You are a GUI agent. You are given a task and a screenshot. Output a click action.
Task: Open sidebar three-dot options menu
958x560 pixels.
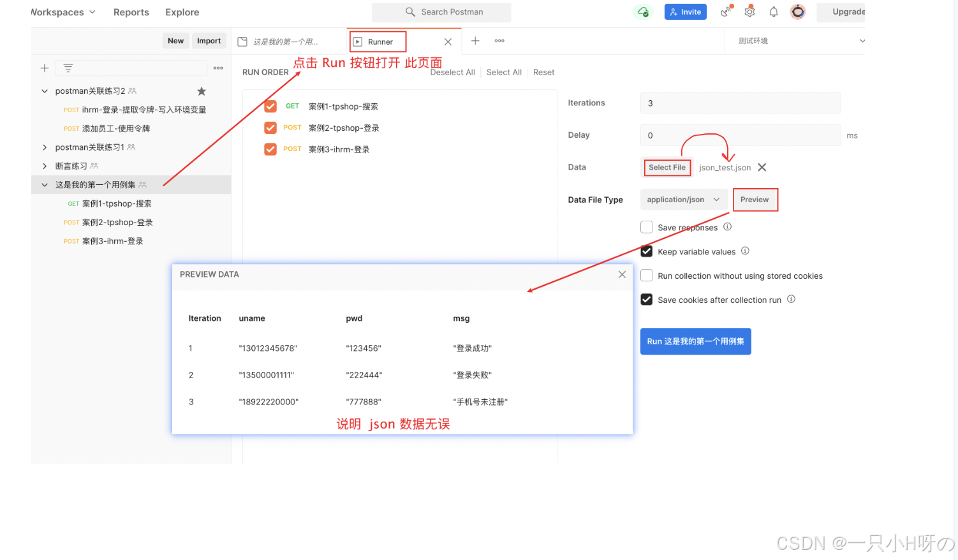pyautogui.click(x=218, y=68)
